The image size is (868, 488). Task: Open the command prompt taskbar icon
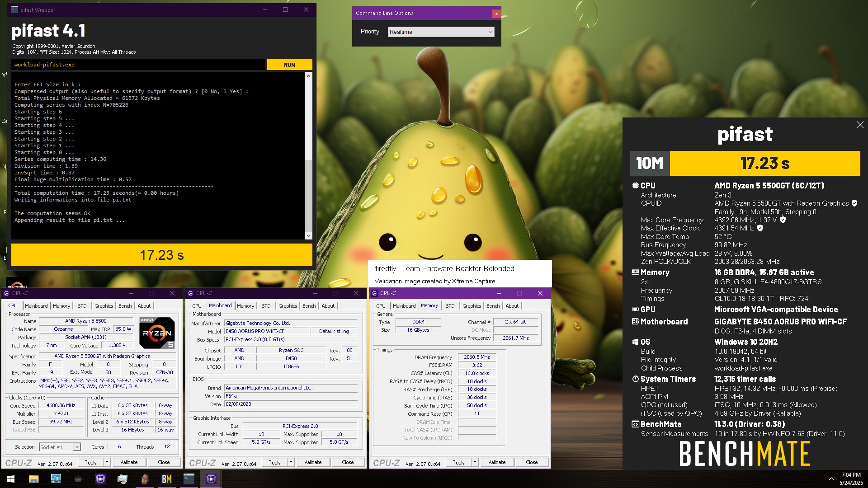189,479
